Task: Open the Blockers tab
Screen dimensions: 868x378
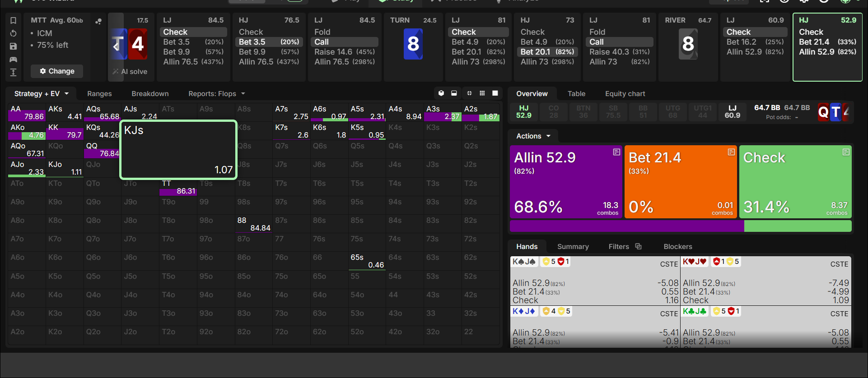Action: [677, 247]
